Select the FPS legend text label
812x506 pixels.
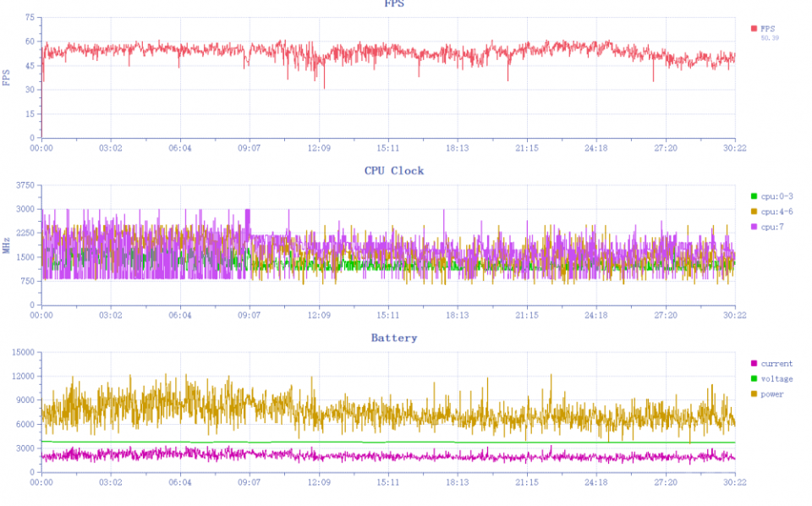(768, 29)
